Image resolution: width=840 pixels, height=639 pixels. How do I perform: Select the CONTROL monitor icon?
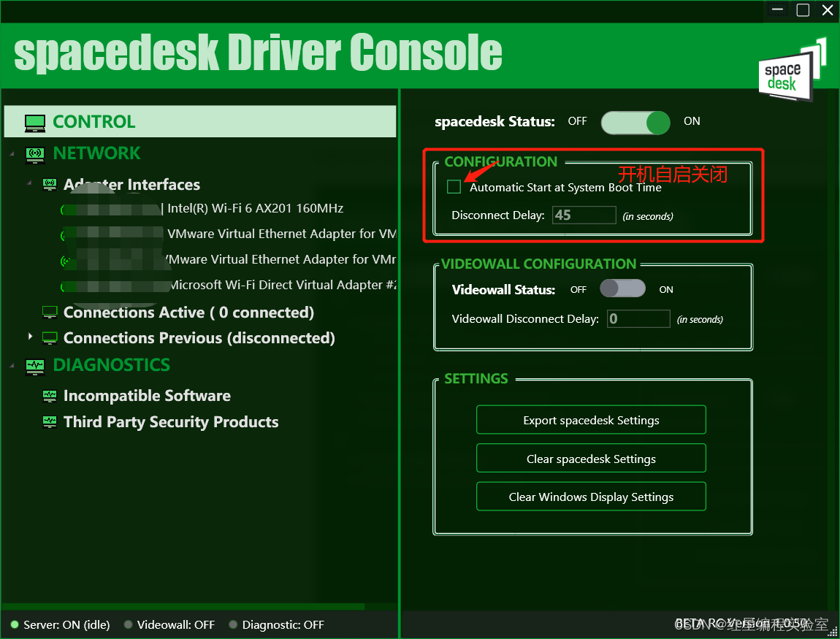pyautogui.click(x=35, y=123)
